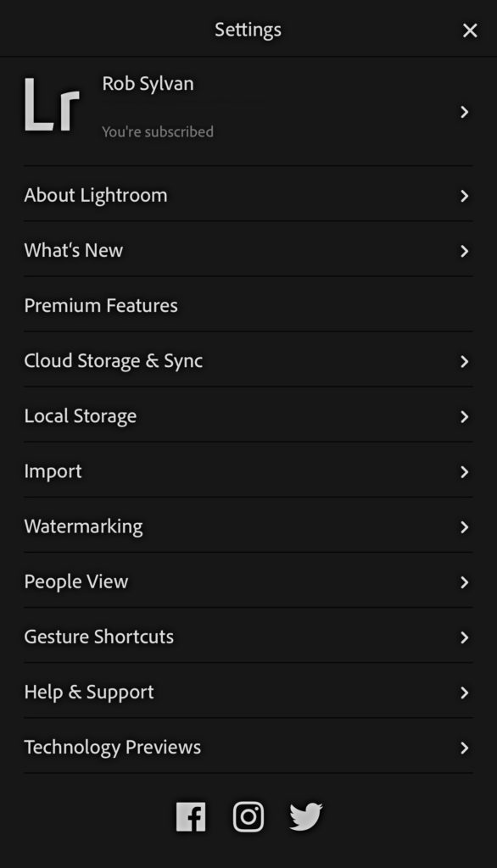Expand the About Lightroom chevron
Viewport: 497px width, 868px height.
464,196
